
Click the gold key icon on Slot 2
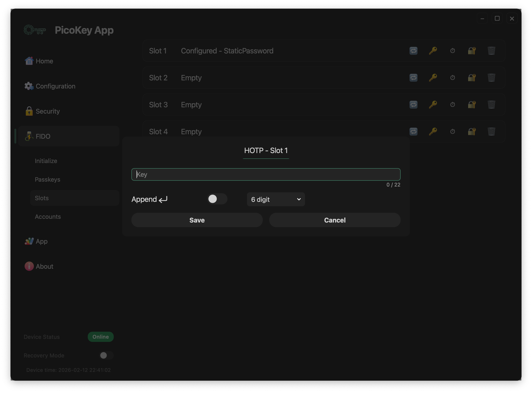tap(433, 78)
